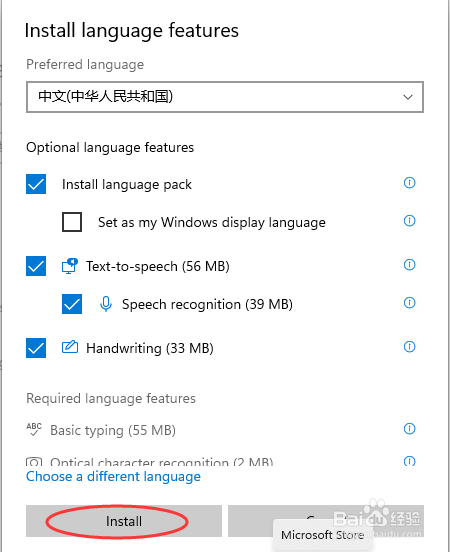This screenshot has width=450, height=552.
Task: Uncheck the Install language pack checkbox
Action: tap(36, 184)
